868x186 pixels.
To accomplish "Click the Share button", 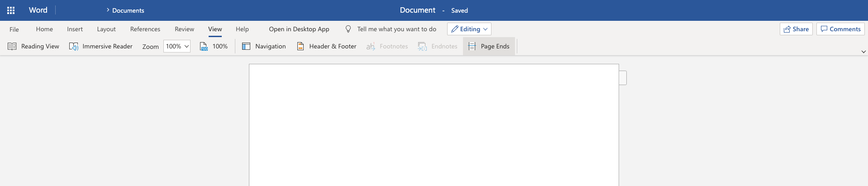I will tap(796, 29).
